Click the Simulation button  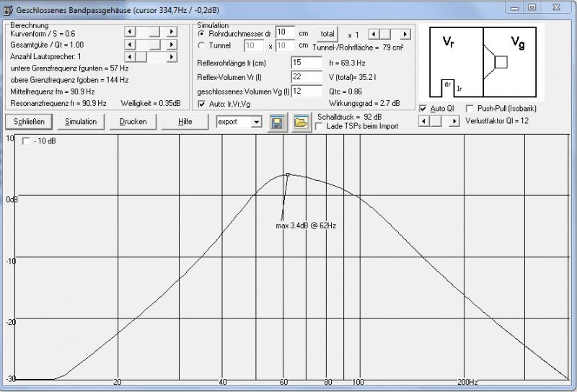[x=81, y=122]
